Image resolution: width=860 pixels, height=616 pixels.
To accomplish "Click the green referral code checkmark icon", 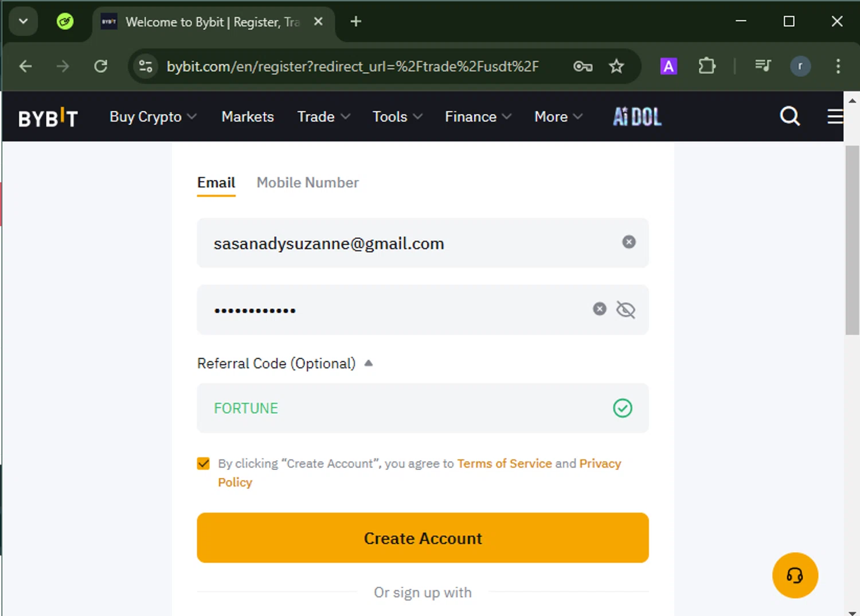I will pos(623,408).
